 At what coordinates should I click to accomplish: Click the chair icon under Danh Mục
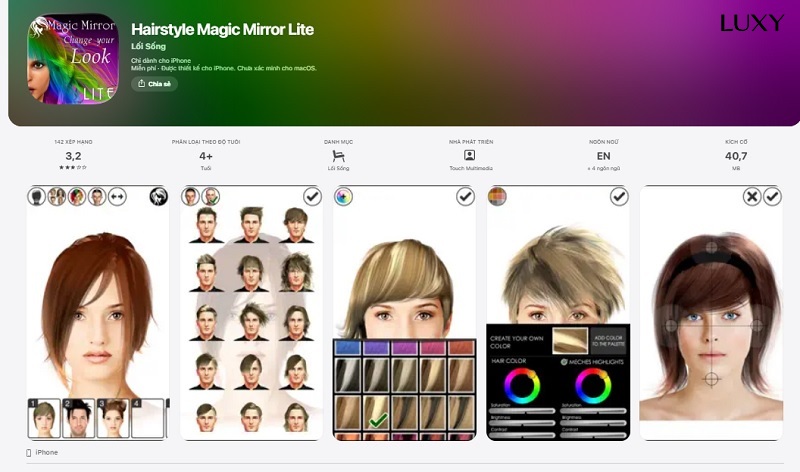coord(338,156)
